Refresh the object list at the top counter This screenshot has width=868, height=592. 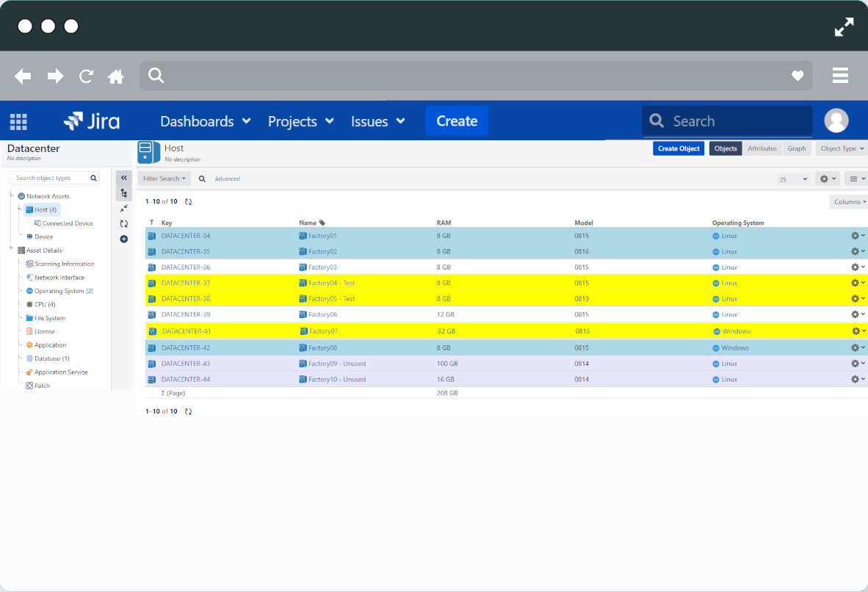tap(188, 201)
